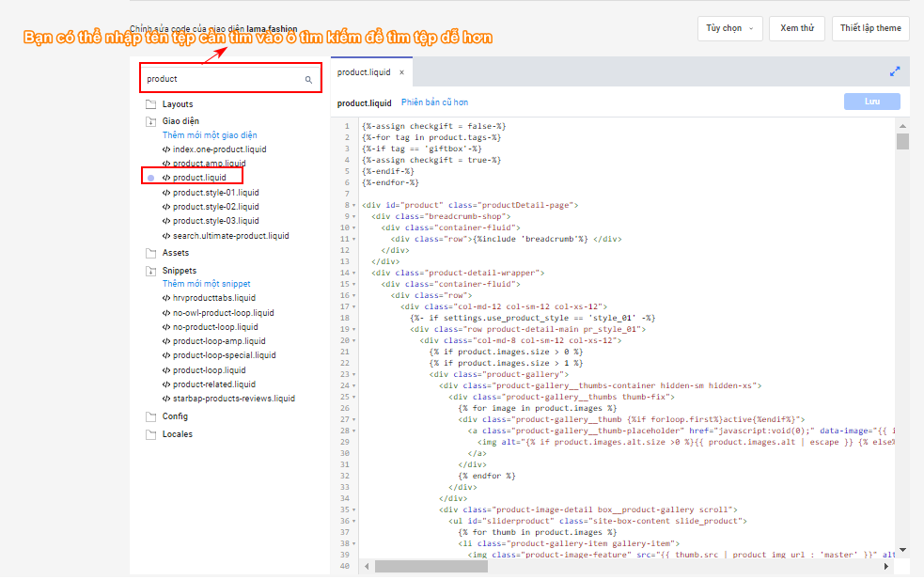Click the Assets folder icon
Screen dimensions: 924x580
(150, 253)
